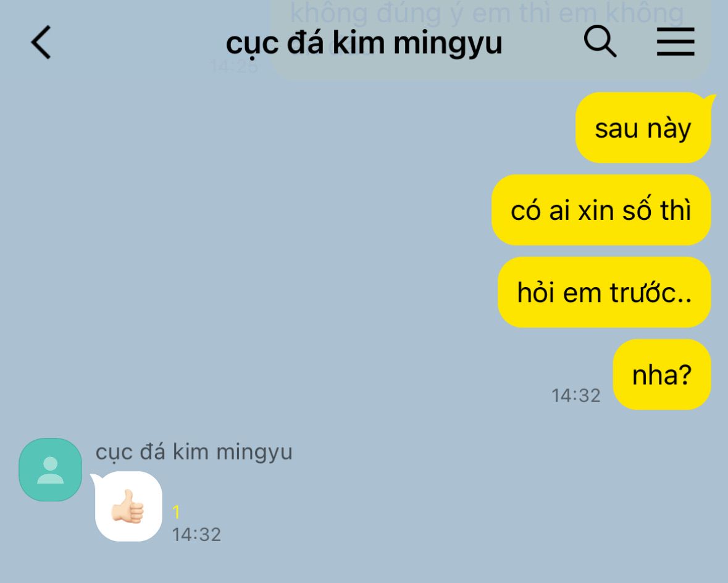Tap the chat title cục đá kim mingyu

[364, 44]
